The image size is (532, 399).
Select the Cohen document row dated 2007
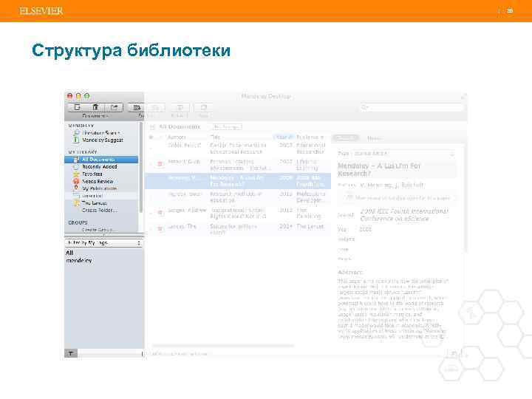tap(238, 149)
